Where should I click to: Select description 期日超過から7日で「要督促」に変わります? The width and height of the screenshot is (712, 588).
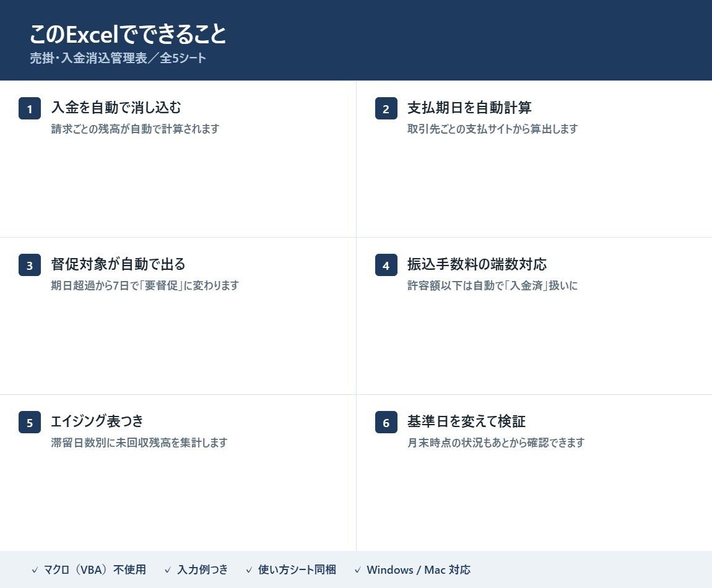[145, 285]
